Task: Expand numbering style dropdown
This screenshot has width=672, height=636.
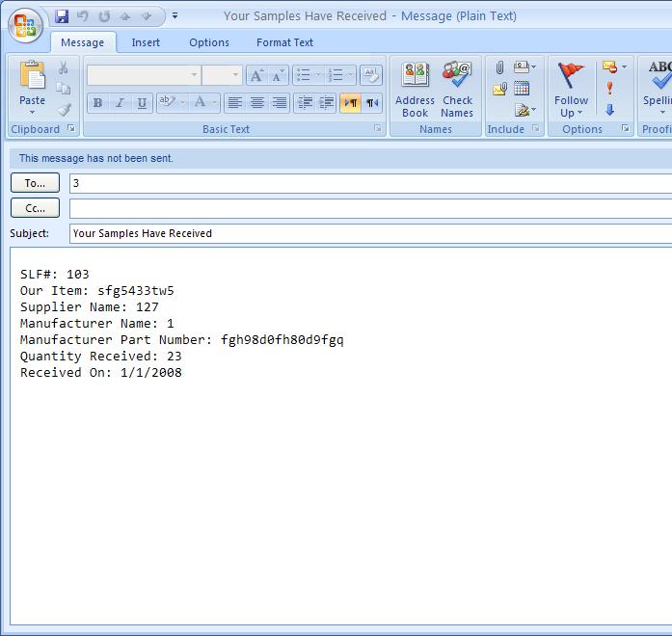Action: (x=351, y=75)
